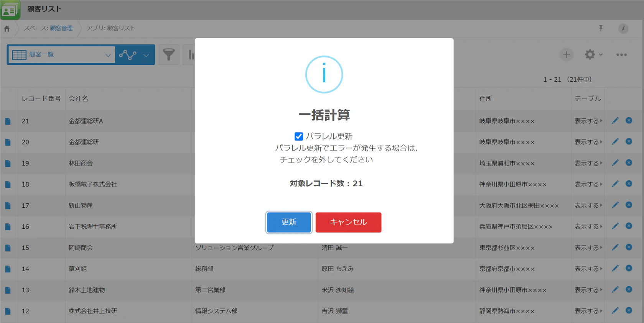This screenshot has width=644, height=323.
Task: Select the name 米沢 沙知絵
Action: point(338,290)
